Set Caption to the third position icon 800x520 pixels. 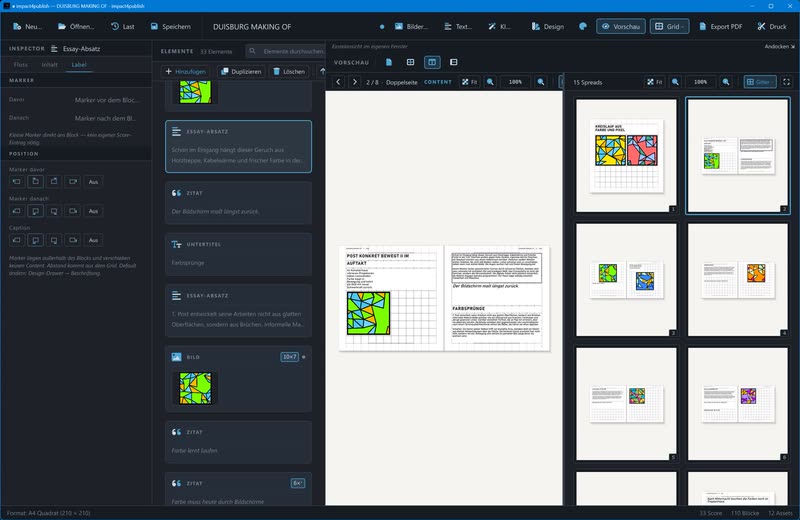tap(54, 240)
